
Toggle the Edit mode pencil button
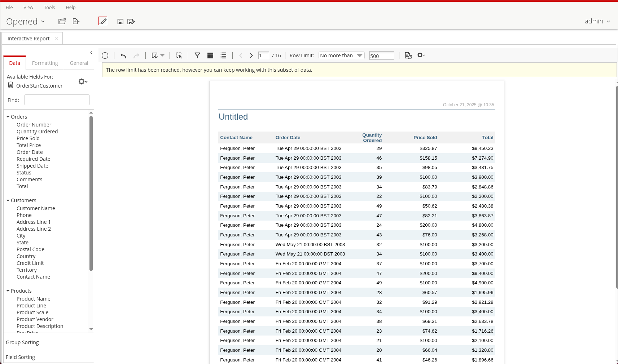coord(103,21)
